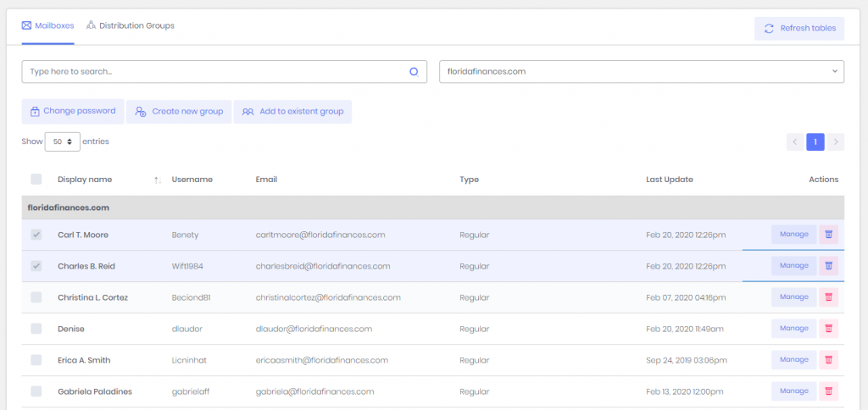This screenshot has width=868, height=410.
Task: Click trash icon for Erica A. Smith
Action: (829, 360)
